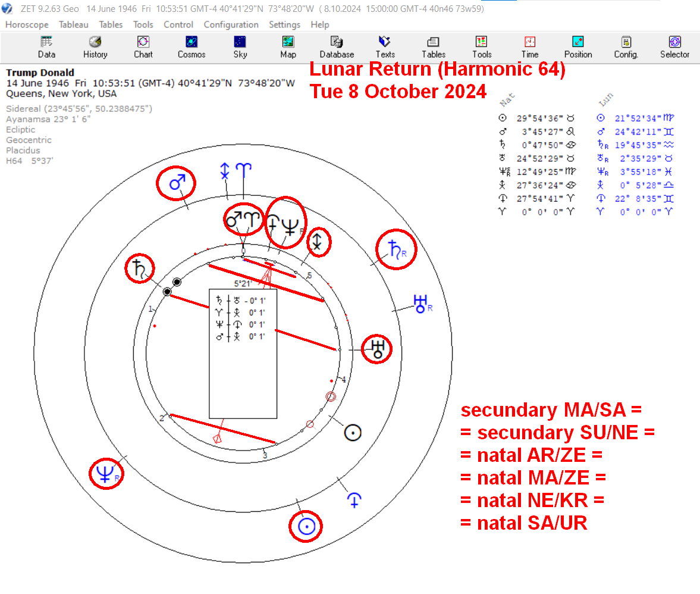Open the Tools menu in menu bar

click(143, 24)
